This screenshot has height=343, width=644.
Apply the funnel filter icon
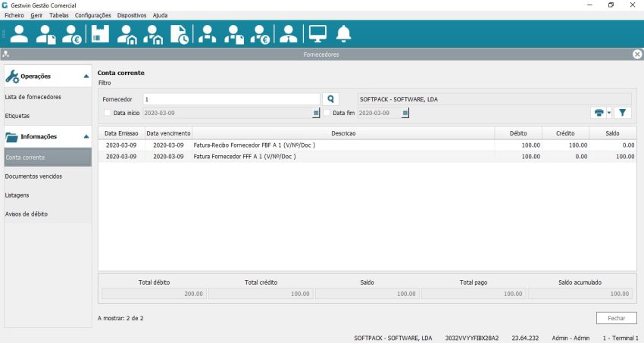(621, 113)
